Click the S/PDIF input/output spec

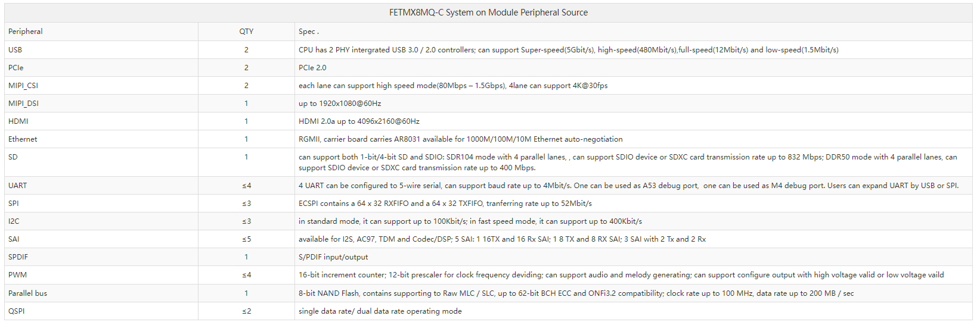coord(333,257)
